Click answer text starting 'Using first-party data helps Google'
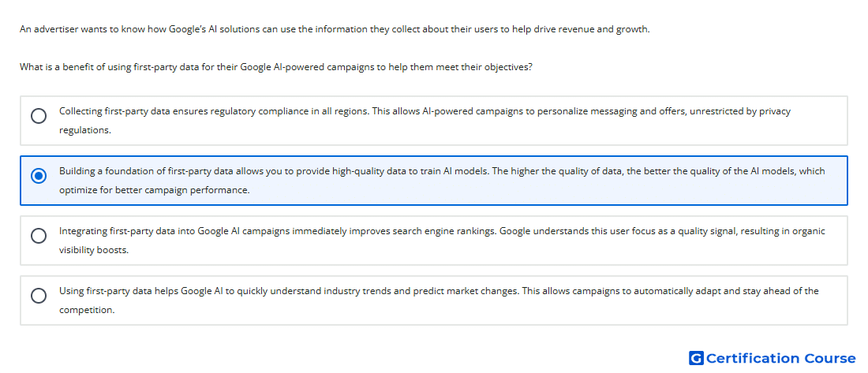The image size is (868, 373). [x=439, y=300]
